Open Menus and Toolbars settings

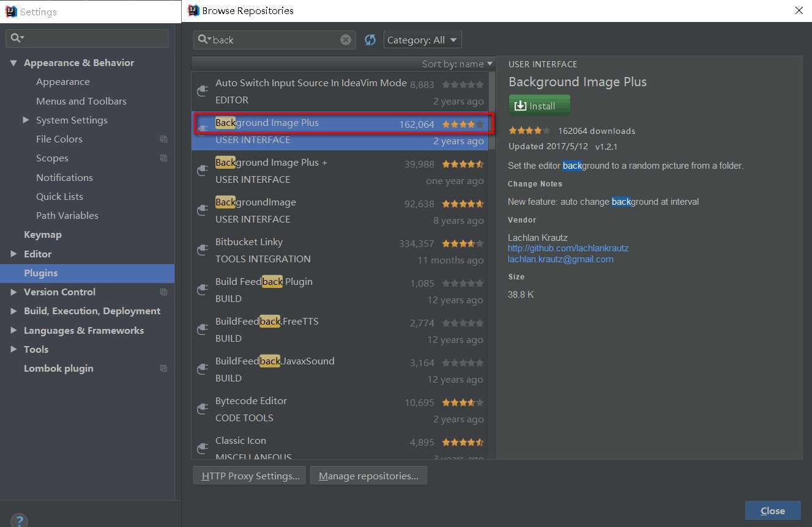point(81,101)
